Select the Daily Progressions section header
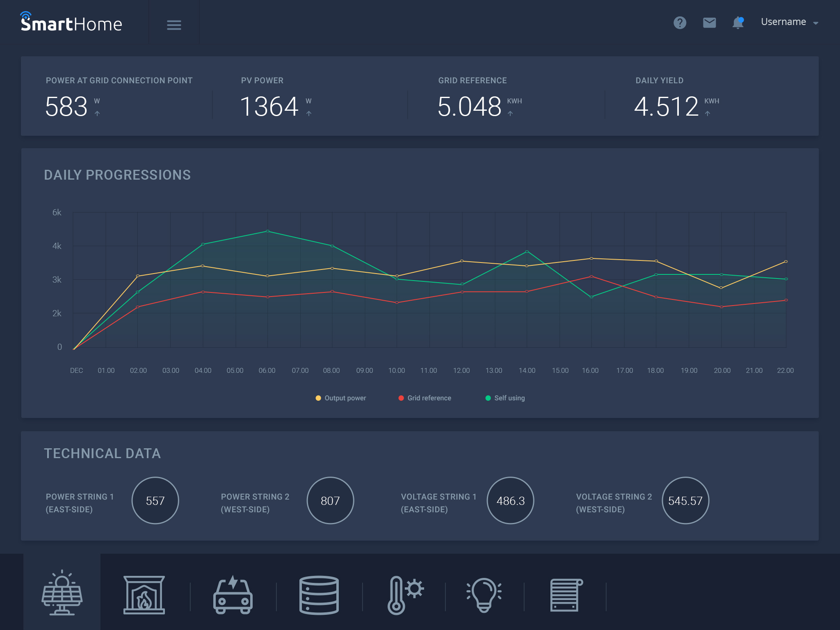The height and width of the screenshot is (630, 840). pos(117,175)
